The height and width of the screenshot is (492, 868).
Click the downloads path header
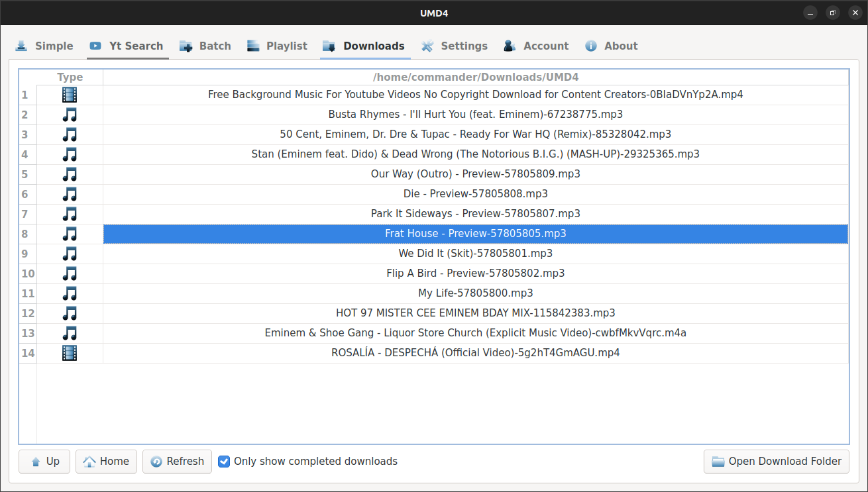475,77
